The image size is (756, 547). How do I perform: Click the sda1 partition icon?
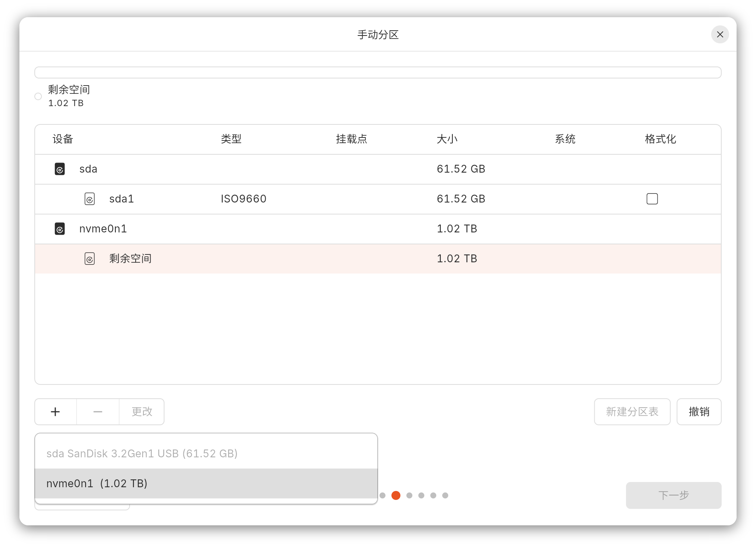(90, 199)
